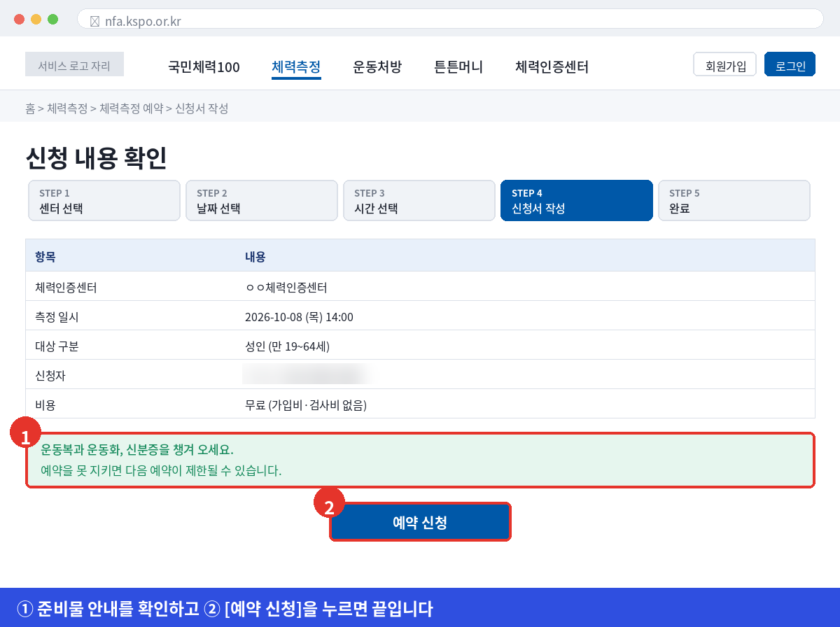The image size is (840, 627).
Task: Click the 성인 (만 19~64세) value
Action: pyautogui.click(x=287, y=346)
